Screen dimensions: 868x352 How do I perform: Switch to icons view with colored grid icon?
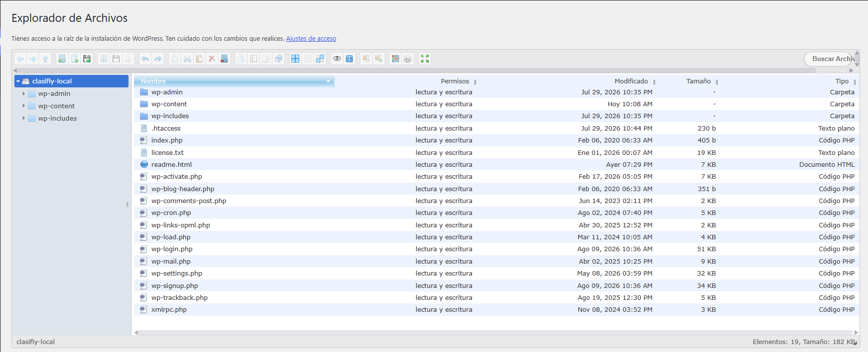[396, 59]
